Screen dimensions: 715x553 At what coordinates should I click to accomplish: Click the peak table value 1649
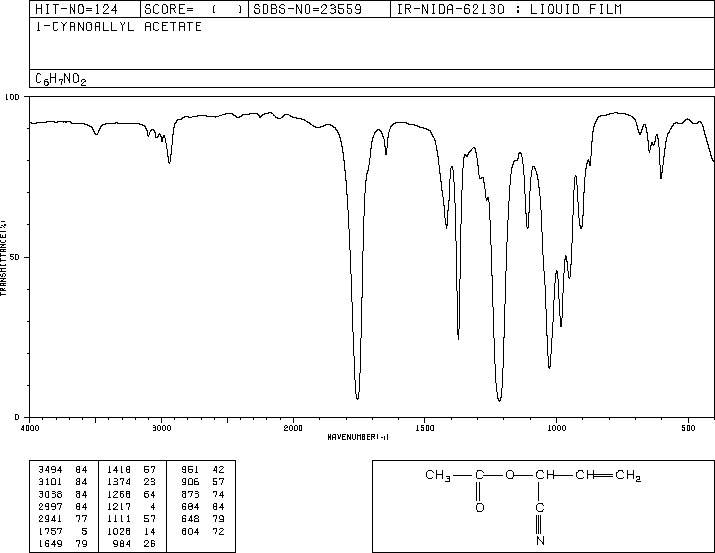point(50,543)
